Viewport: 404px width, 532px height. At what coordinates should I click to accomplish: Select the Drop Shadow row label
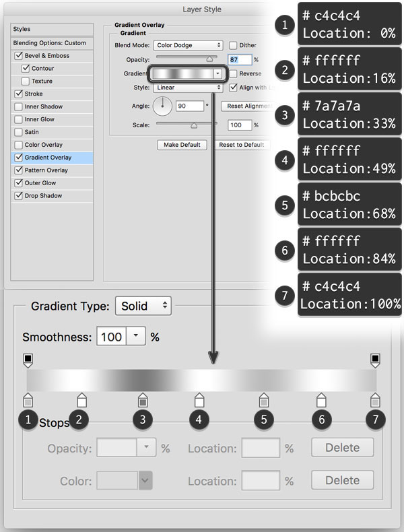tap(43, 196)
